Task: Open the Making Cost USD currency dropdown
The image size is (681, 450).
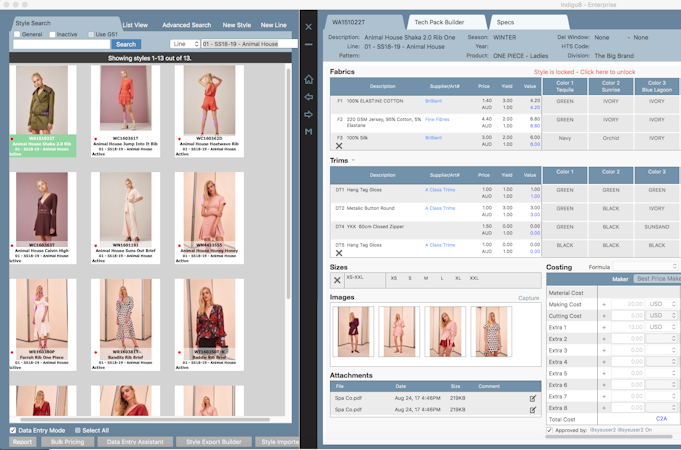Action: (662, 303)
